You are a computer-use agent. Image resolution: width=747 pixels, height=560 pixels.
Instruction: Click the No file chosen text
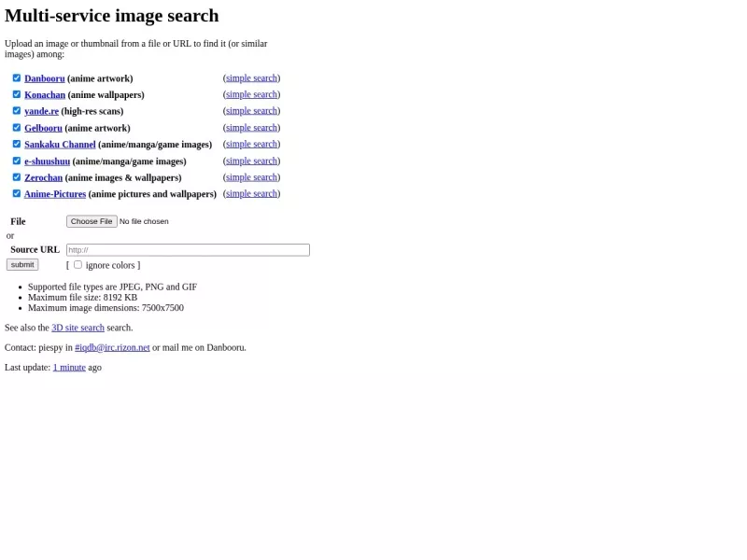(x=144, y=221)
